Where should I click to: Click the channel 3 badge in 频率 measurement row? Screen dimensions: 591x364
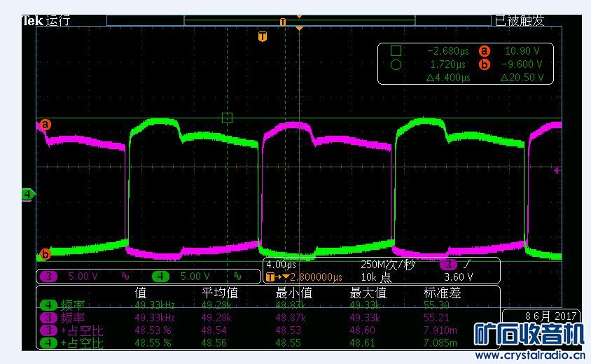48,318
